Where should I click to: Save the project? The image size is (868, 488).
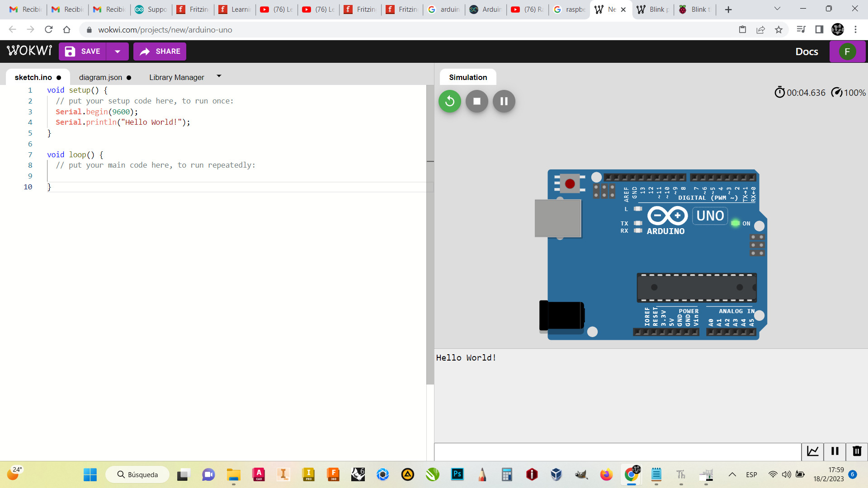[82, 52]
